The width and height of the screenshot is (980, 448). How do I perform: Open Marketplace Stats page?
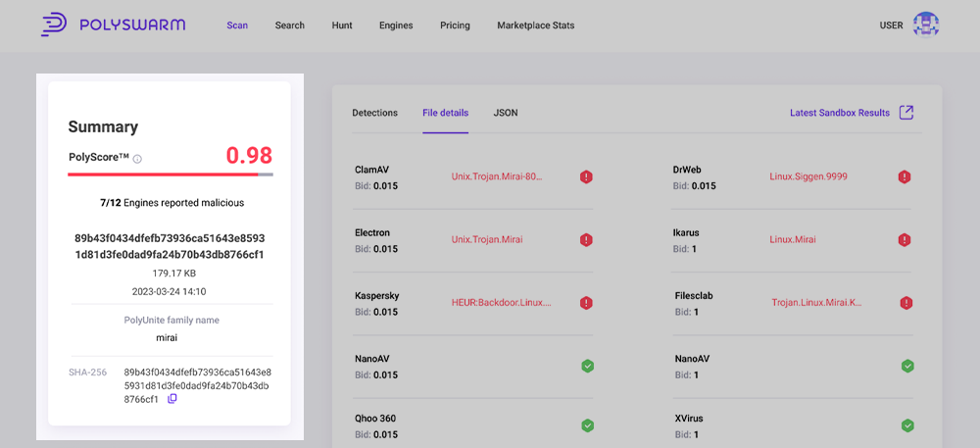[535, 25]
